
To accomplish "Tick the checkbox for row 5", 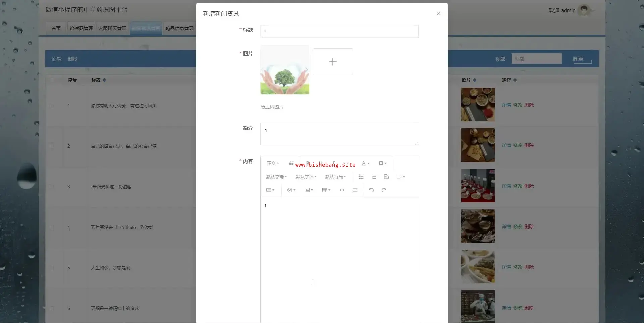I will [x=52, y=268].
